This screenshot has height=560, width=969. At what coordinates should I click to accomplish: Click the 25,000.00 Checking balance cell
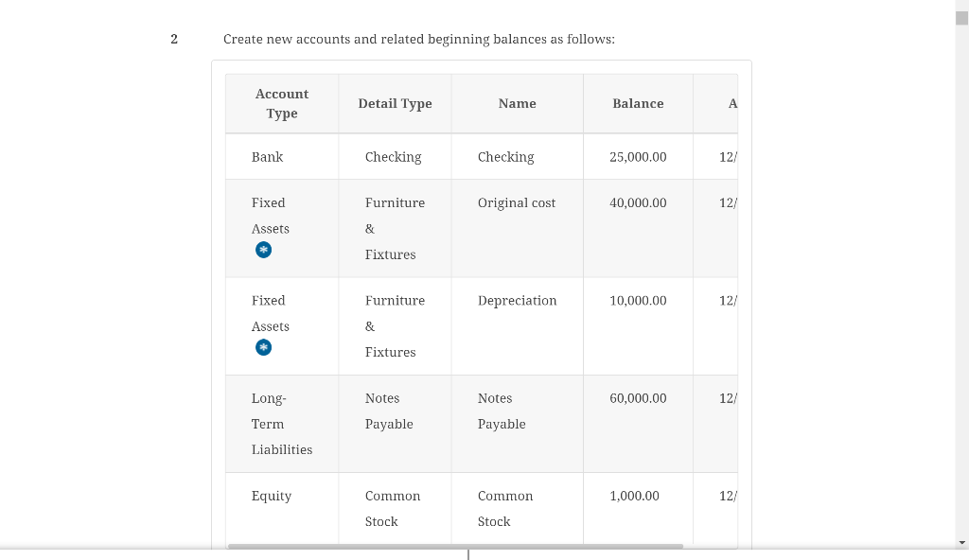click(638, 157)
